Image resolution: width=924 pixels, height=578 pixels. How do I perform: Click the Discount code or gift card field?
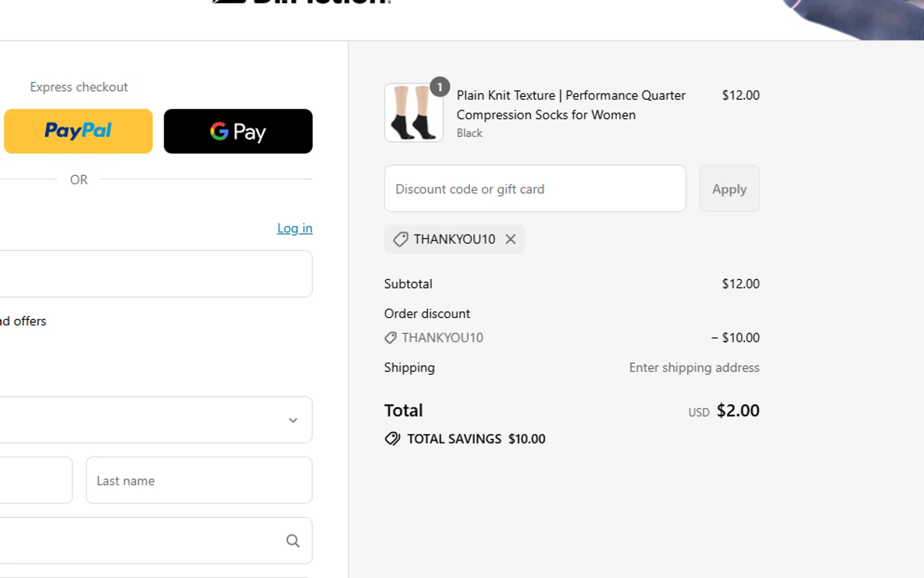(535, 188)
